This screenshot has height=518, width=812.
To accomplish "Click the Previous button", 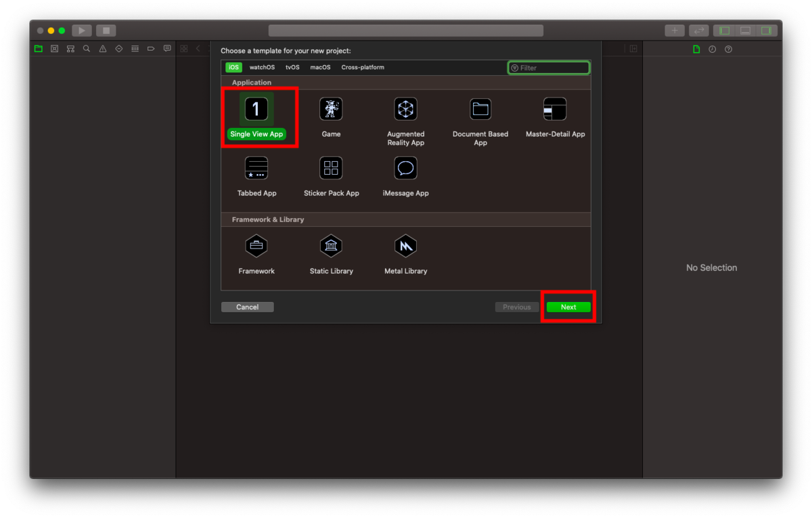I will tap(517, 307).
